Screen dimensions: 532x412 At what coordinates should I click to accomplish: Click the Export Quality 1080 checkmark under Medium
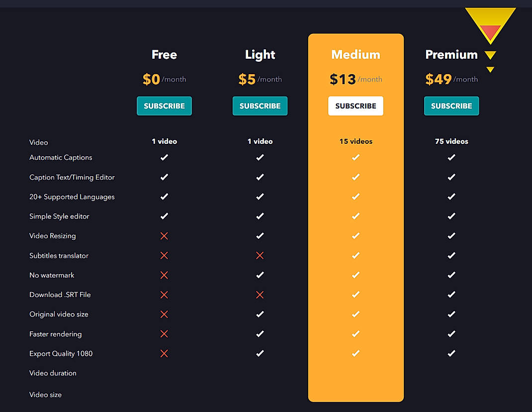pyautogui.click(x=355, y=353)
